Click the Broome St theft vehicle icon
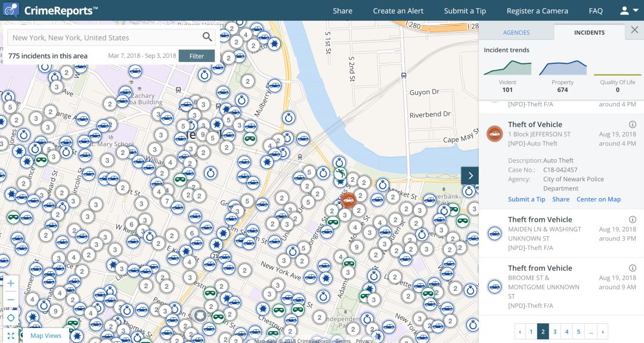This screenshot has height=343, width=644. point(495,286)
